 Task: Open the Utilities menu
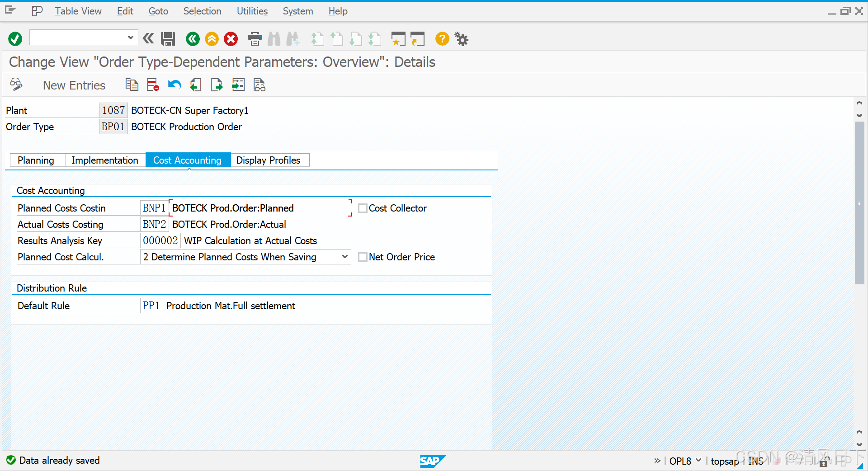(x=252, y=11)
